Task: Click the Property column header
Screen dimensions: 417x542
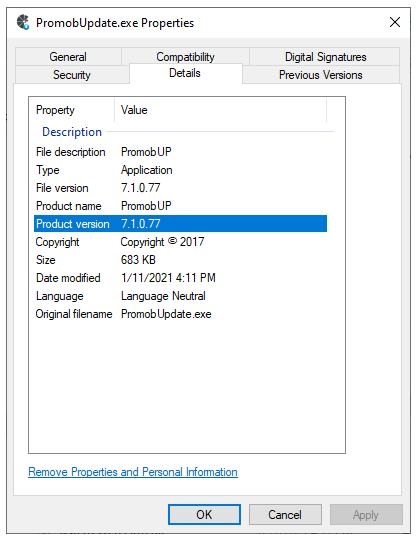Action: (x=72, y=110)
